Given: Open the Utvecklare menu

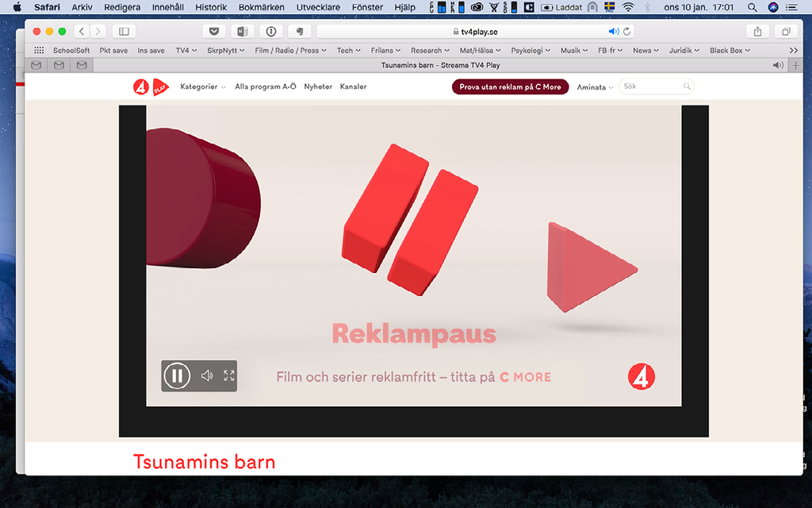Looking at the screenshot, I should [319, 7].
